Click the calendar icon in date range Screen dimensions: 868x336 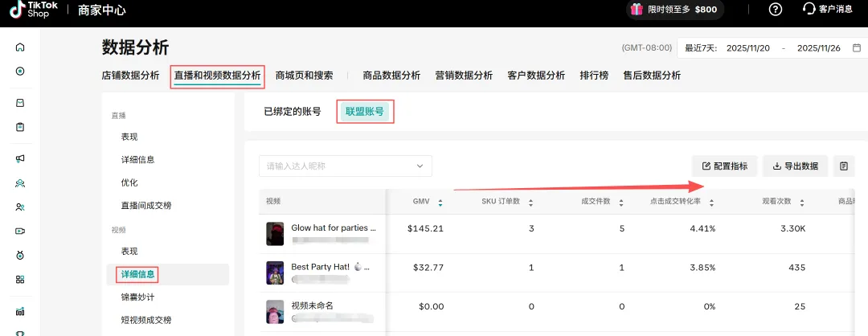coord(858,48)
